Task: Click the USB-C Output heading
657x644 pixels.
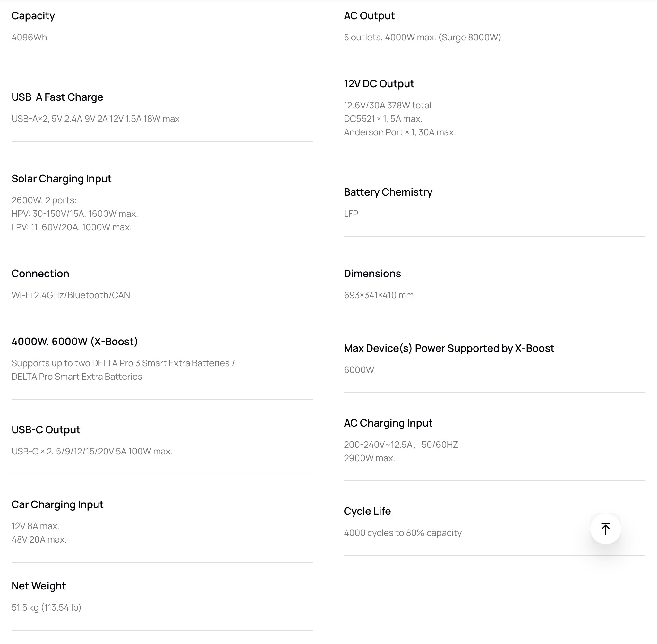Action: (46, 429)
